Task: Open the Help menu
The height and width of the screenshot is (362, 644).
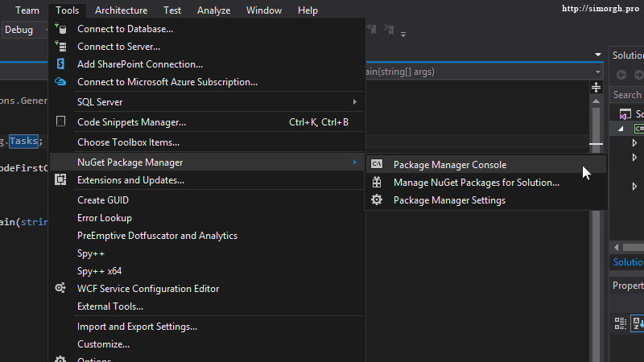Action: point(308,10)
